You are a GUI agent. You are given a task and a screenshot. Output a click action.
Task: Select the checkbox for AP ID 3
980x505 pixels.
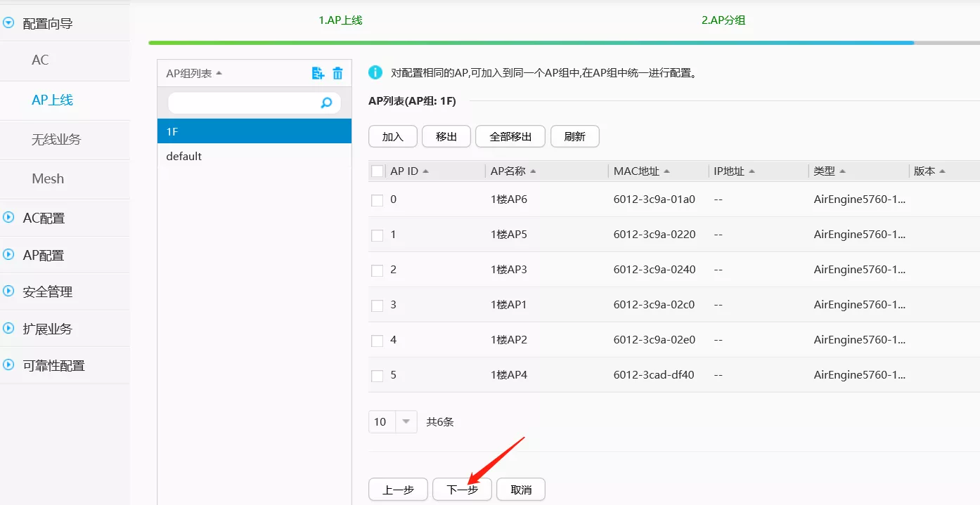click(378, 306)
